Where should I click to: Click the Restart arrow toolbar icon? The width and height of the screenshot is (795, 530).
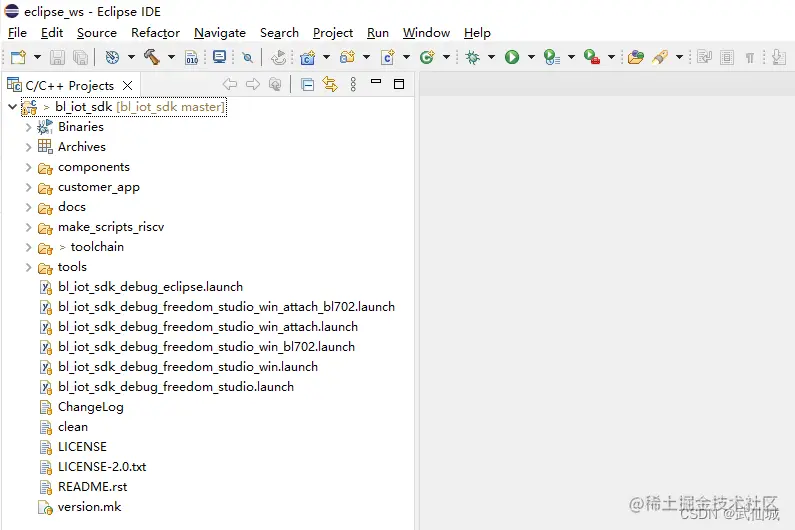coord(278,57)
